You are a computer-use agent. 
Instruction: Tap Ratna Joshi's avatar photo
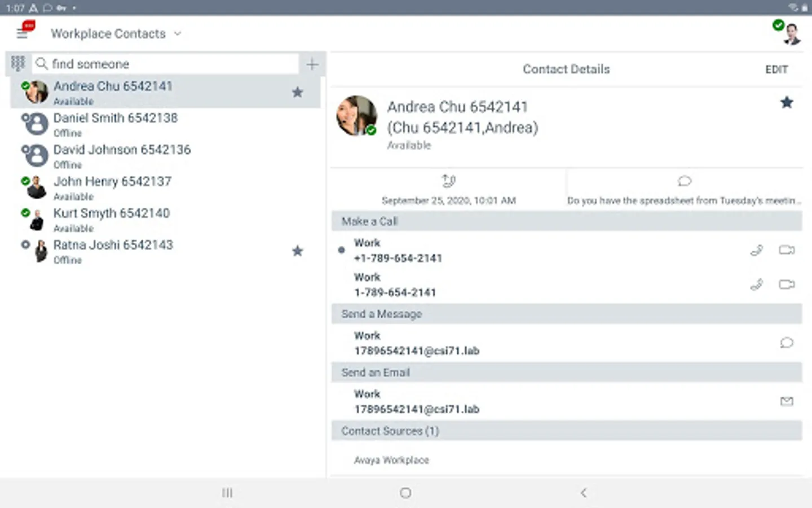[41, 251]
